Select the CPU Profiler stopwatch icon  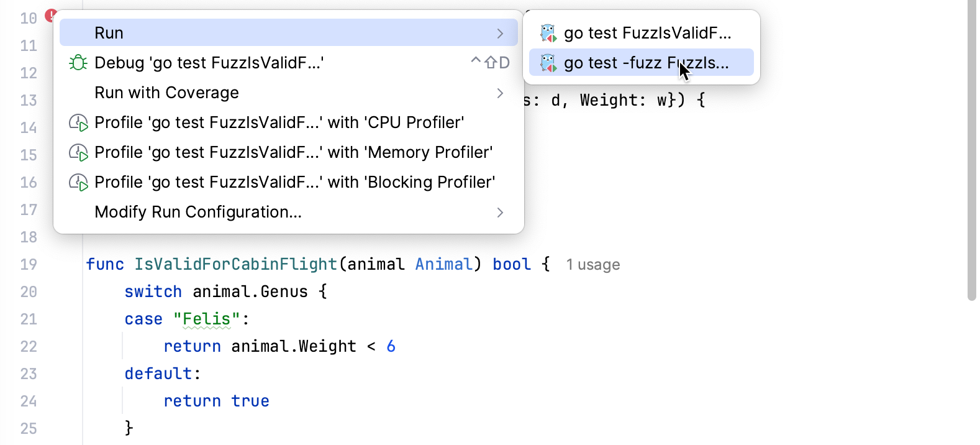[78, 122]
